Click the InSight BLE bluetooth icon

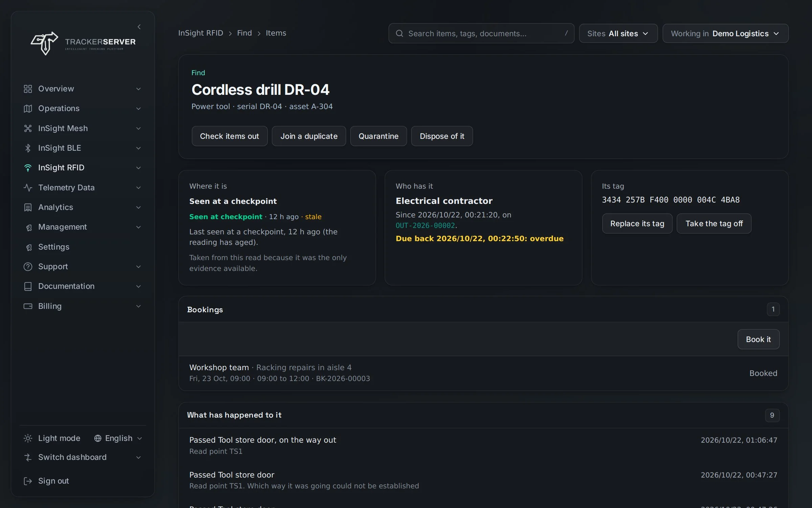(28, 148)
